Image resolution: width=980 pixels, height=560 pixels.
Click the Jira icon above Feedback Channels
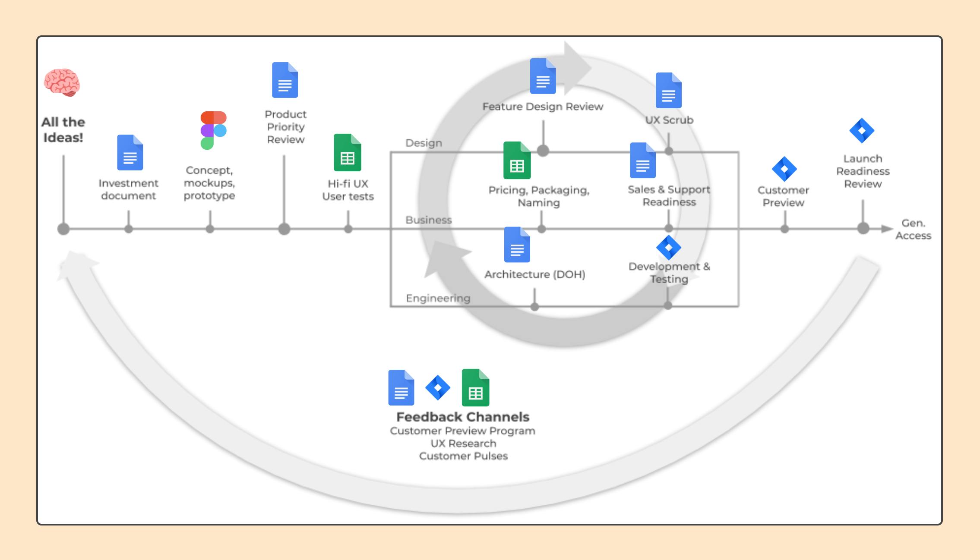438,388
